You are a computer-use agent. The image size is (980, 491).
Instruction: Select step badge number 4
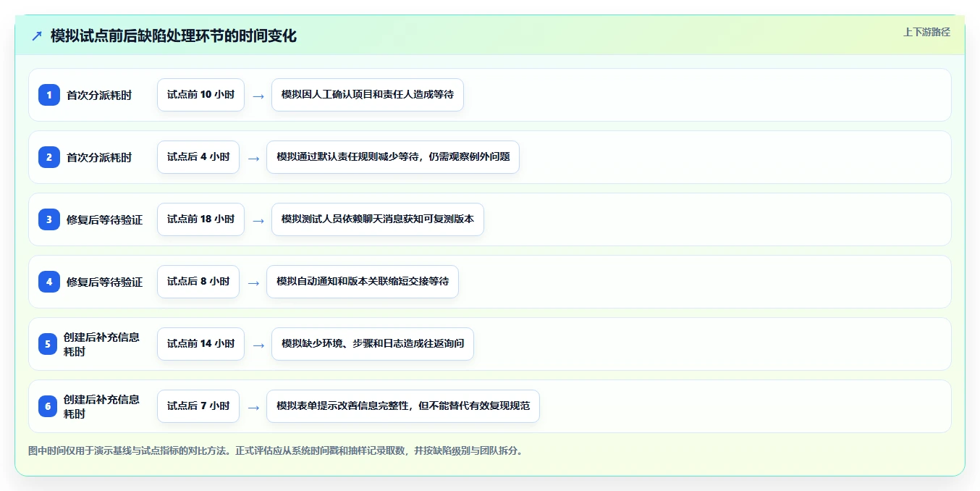click(49, 282)
